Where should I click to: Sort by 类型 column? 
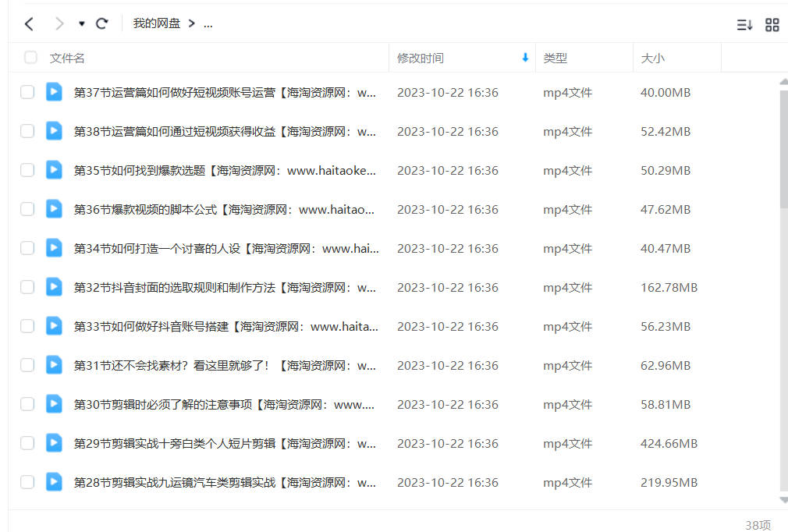coord(555,59)
